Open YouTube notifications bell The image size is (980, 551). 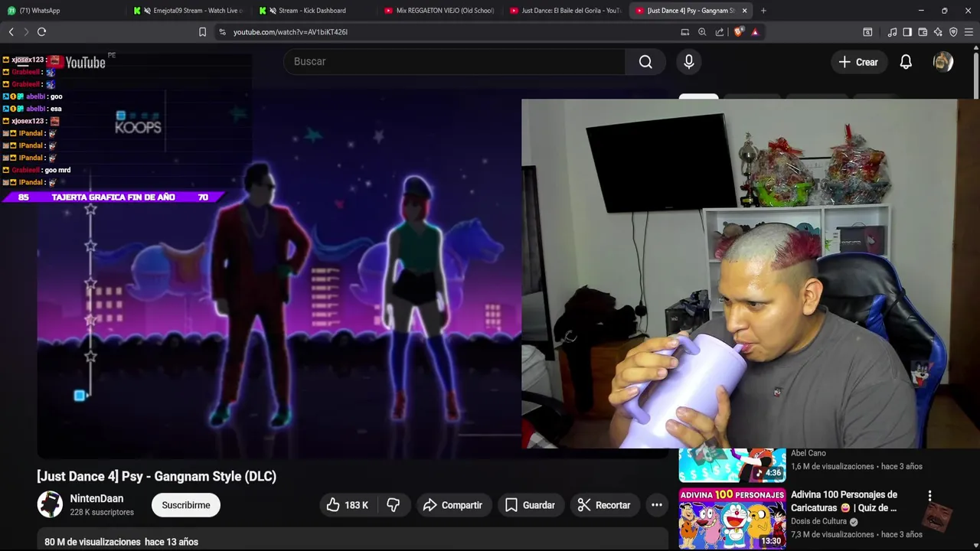point(906,62)
